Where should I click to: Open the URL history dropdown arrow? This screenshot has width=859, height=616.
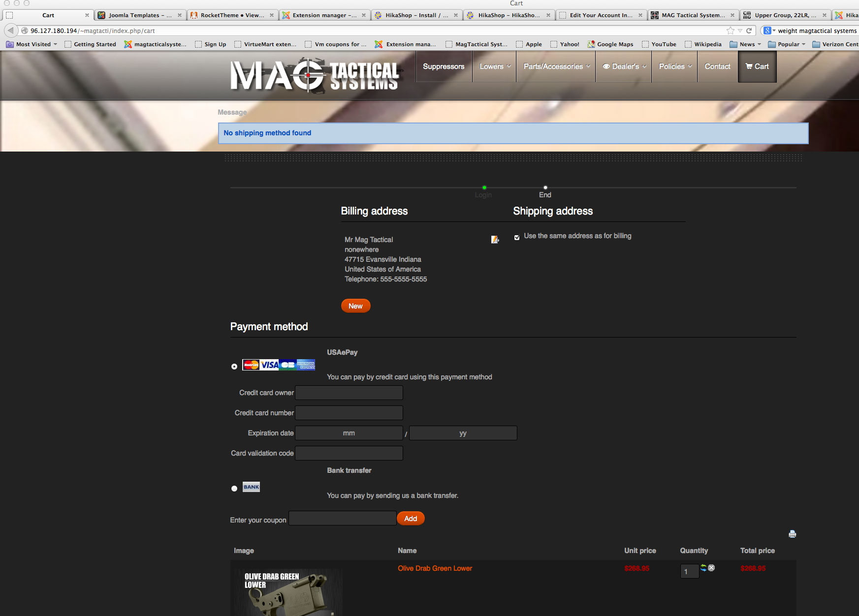coord(740,31)
